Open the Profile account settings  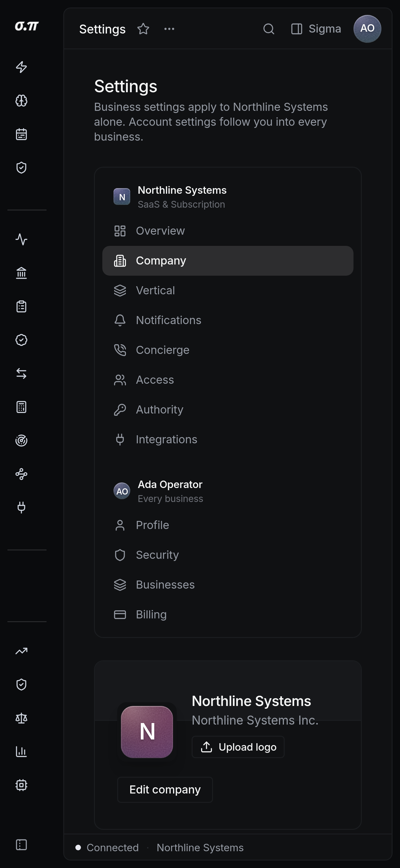228,525
